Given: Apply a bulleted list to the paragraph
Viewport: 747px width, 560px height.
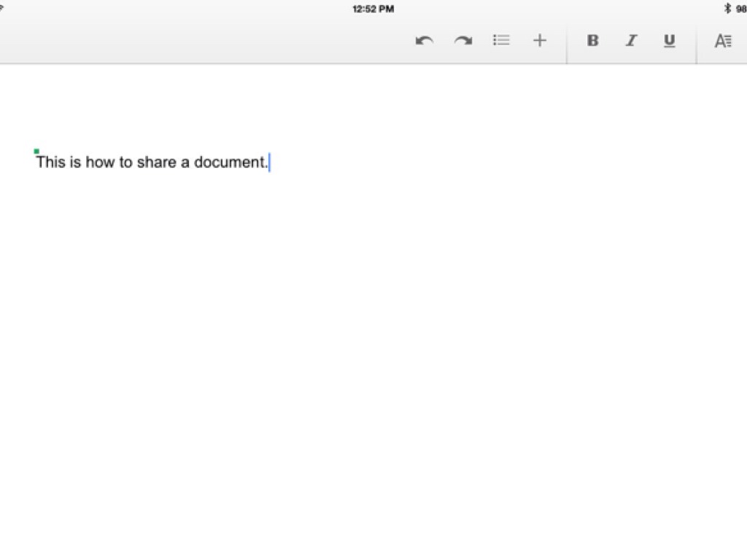Looking at the screenshot, I should [501, 41].
